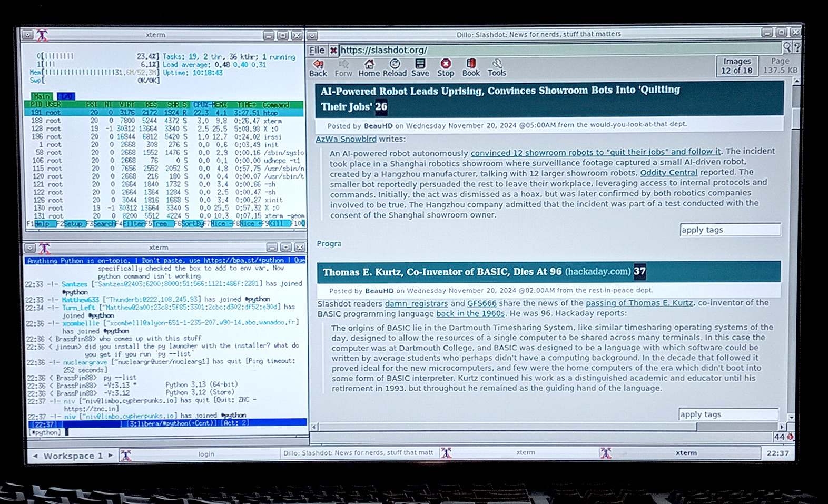Image resolution: width=828 pixels, height=504 pixels.
Task: Click the Progra link below first article
Action: pyautogui.click(x=329, y=243)
